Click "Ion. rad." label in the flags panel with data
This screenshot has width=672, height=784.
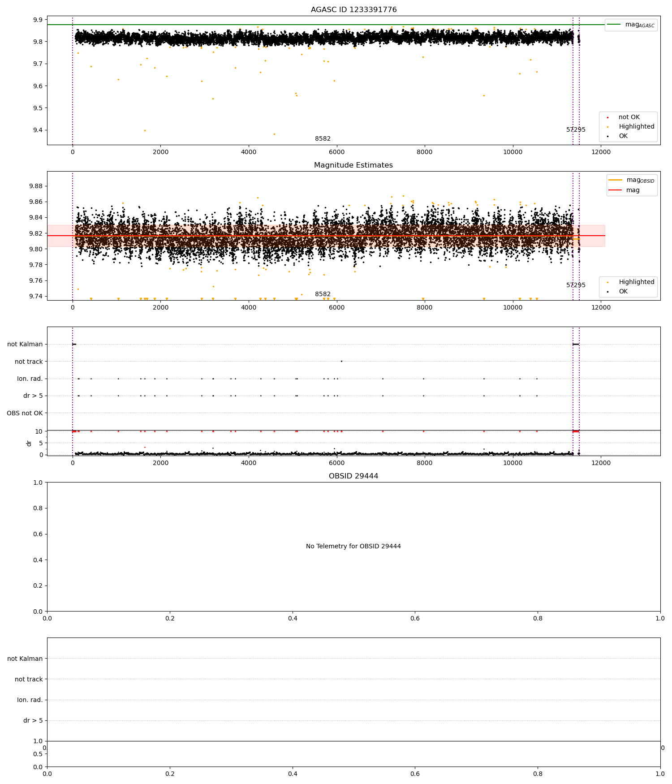[30, 379]
